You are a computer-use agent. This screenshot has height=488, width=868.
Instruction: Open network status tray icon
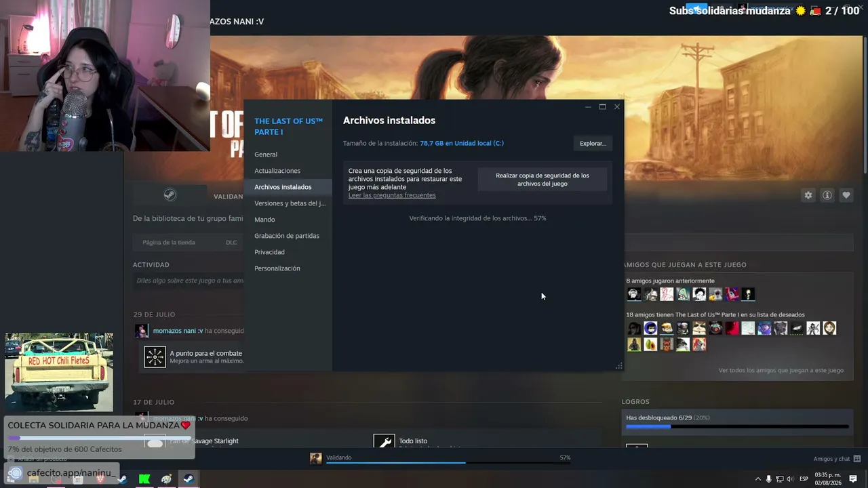point(779,479)
